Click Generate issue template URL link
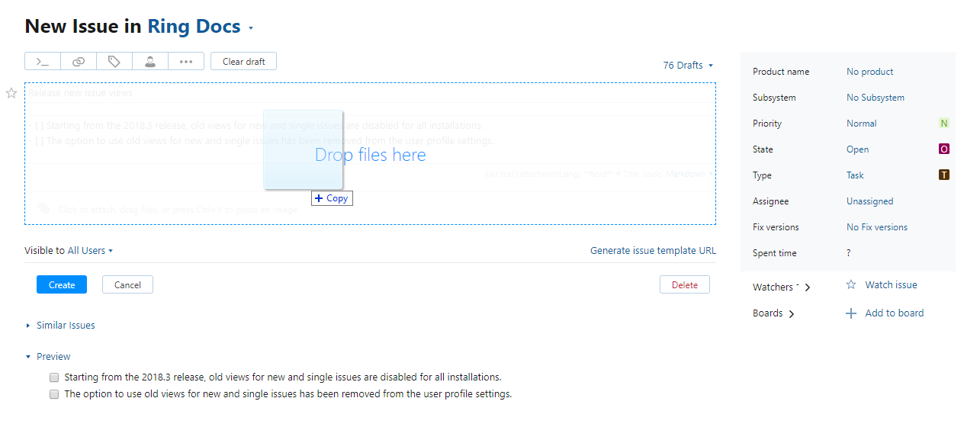Screen dimensions: 980x427 [x=653, y=250]
